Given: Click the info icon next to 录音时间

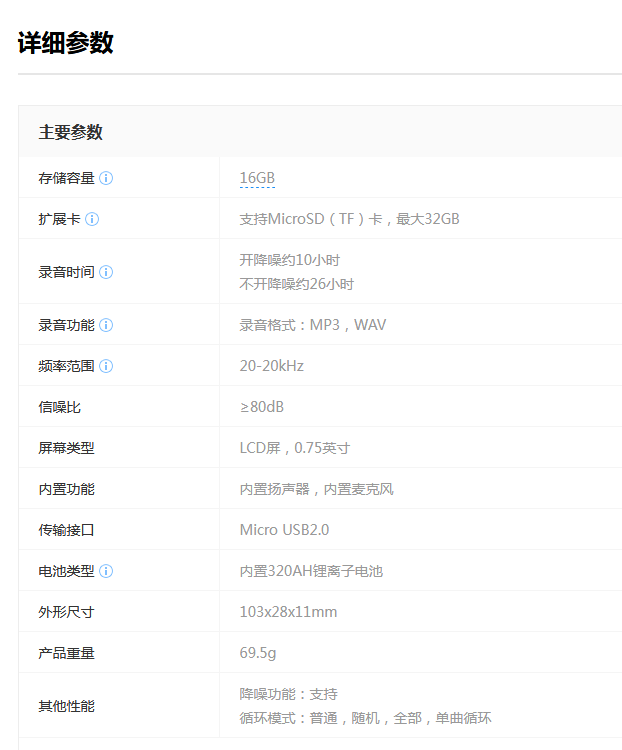Looking at the screenshot, I should point(106,272).
